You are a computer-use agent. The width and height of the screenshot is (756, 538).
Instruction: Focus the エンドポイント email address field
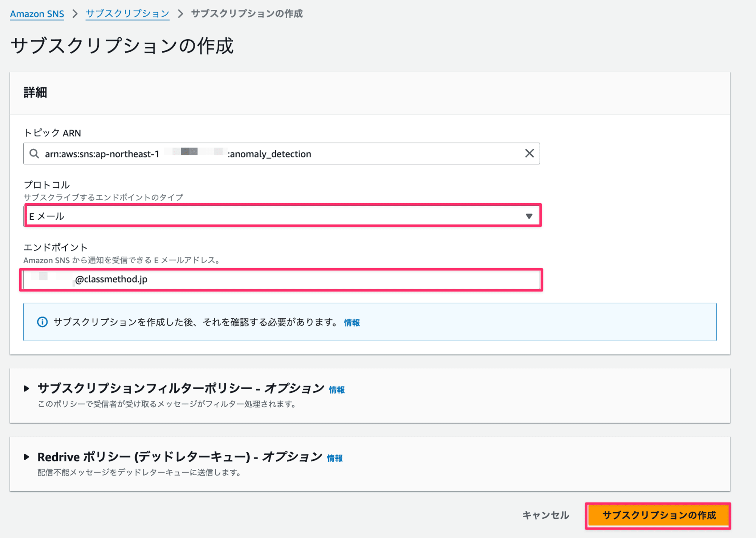(282, 280)
